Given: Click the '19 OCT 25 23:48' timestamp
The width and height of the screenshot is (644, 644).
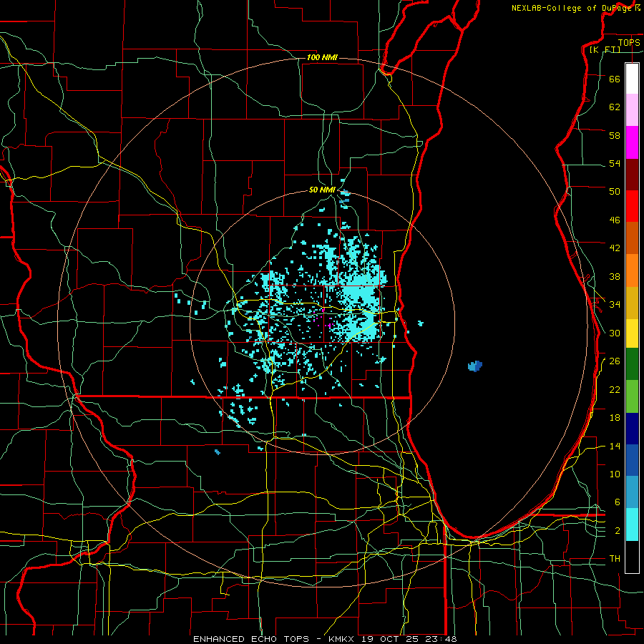Looking at the screenshot, I should pos(409,639).
